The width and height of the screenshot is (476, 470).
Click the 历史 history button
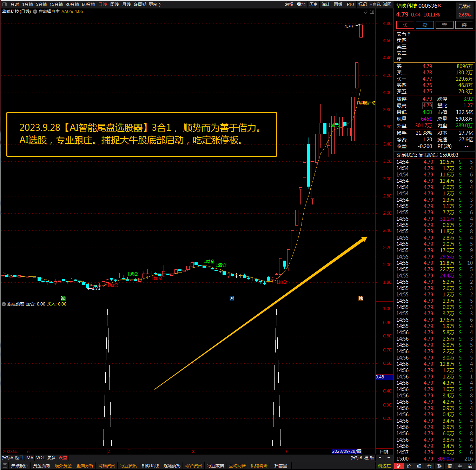[313, 5]
